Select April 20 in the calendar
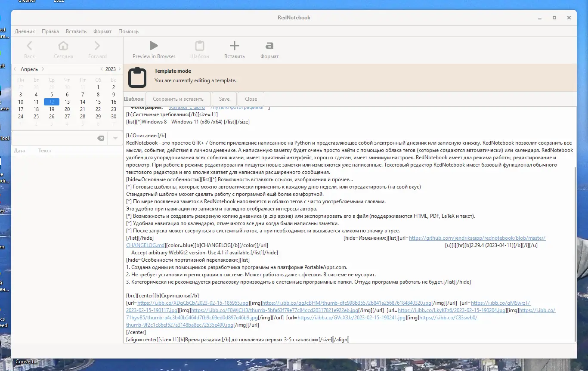 click(x=67, y=109)
